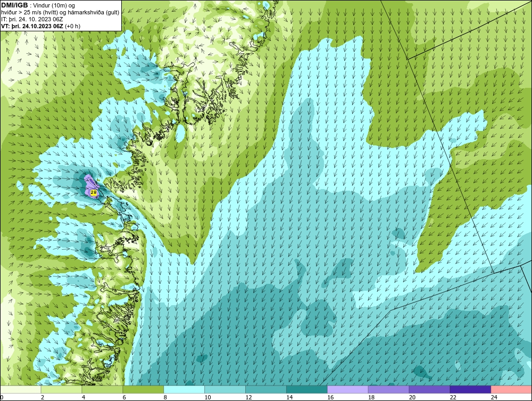
Task: Click the legend scale label 12
Action: tap(248, 397)
